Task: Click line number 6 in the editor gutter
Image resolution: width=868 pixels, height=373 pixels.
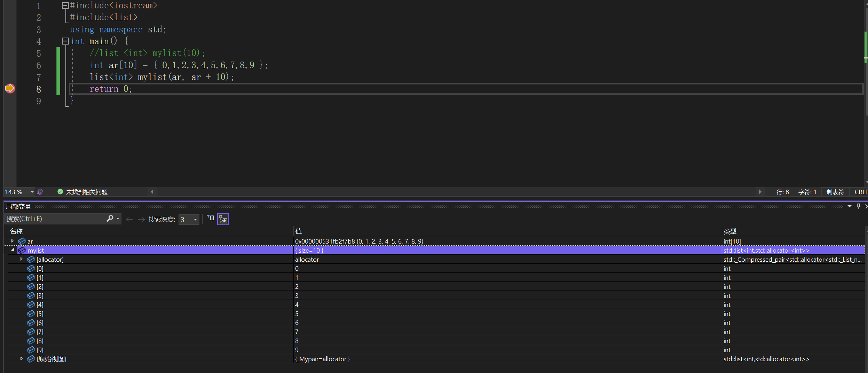Action: [x=39, y=65]
